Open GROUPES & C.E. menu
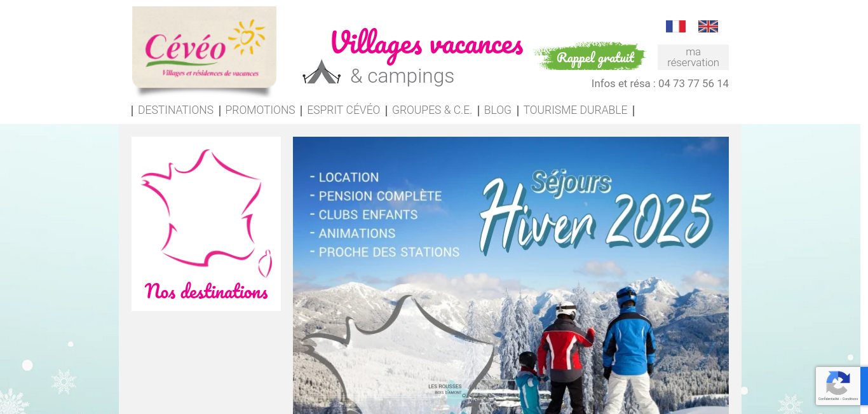The width and height of the screenshot is (868, 414). [x=432, y=110]
